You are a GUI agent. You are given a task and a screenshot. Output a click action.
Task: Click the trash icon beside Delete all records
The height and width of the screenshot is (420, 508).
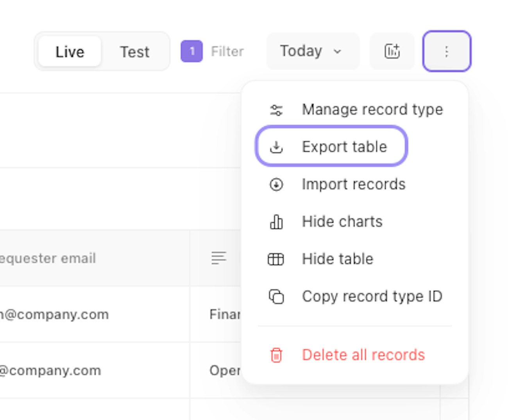click(276, 355)
